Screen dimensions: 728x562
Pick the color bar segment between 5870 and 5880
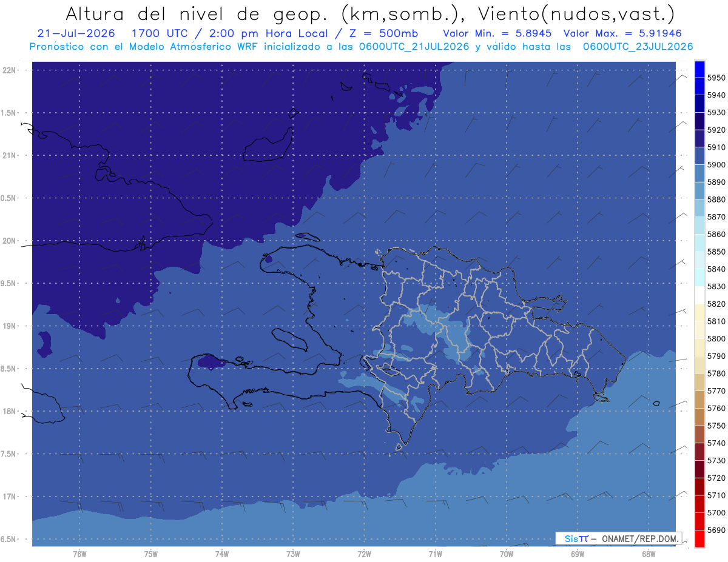click(x=699, y=208)
